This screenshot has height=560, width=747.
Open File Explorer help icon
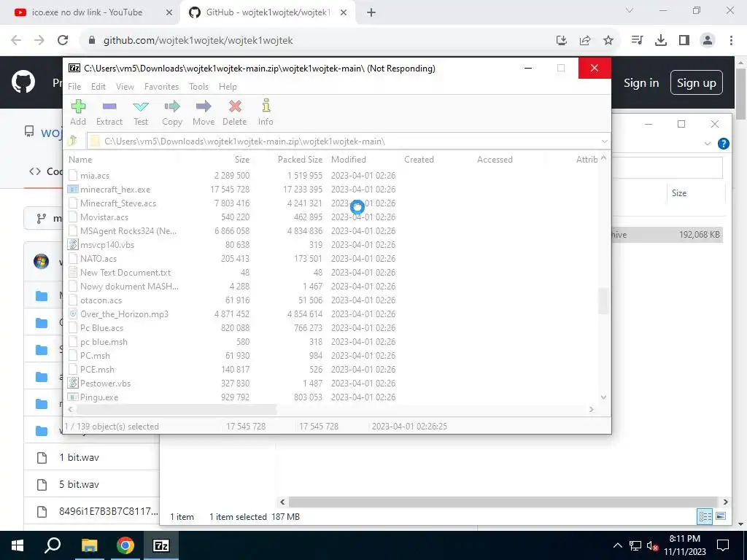click(x=723, y=144)
